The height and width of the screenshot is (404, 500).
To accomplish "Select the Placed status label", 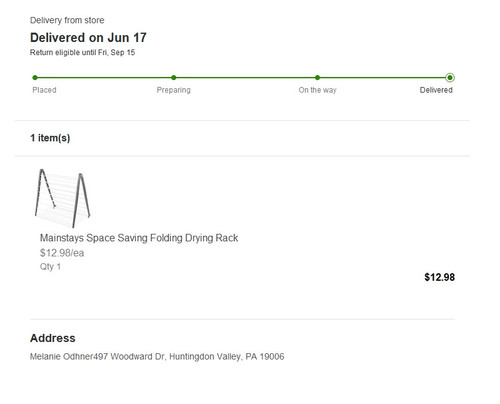I will click(x=44, y=90).
